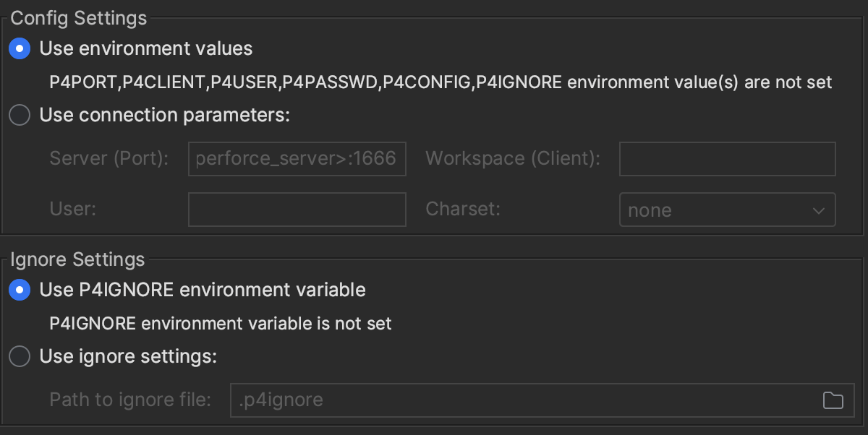This screenshot has width=868, height=435.
Task: Click the Charset label text
Action: (463, 210)
